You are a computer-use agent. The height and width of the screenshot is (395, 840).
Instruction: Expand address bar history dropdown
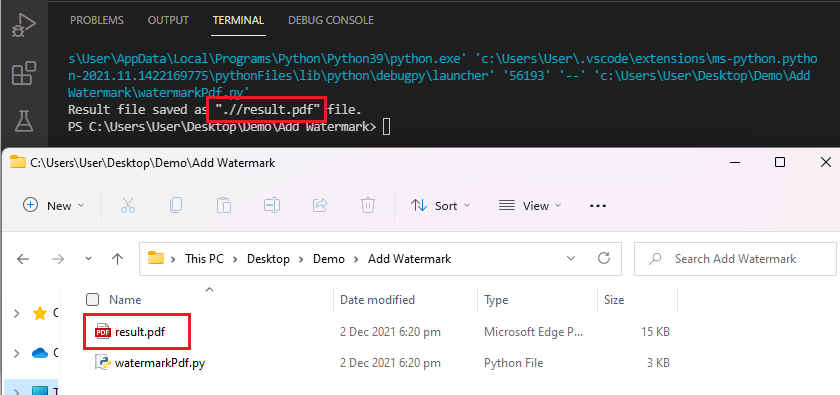[571, 258]
